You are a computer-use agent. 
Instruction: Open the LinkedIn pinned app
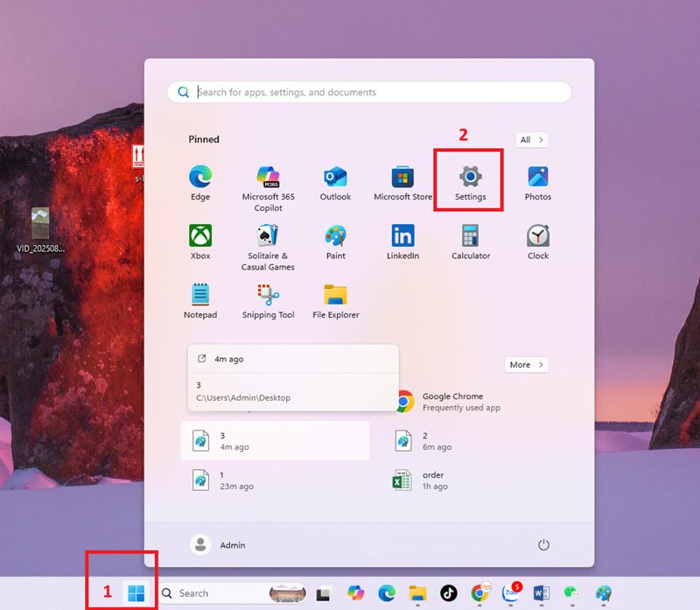pos(402,242)
